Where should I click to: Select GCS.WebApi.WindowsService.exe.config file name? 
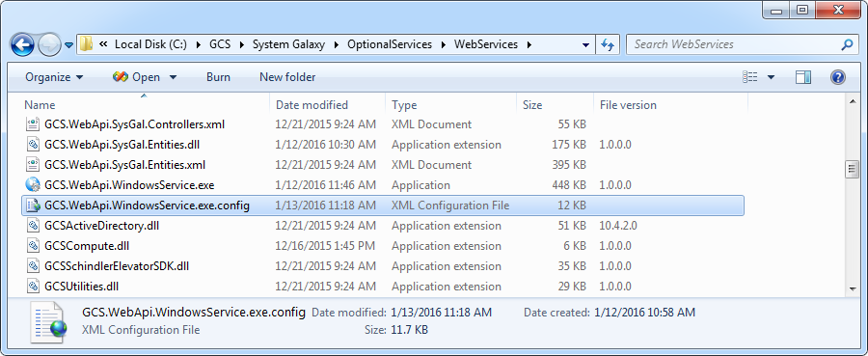pos(147,205)
